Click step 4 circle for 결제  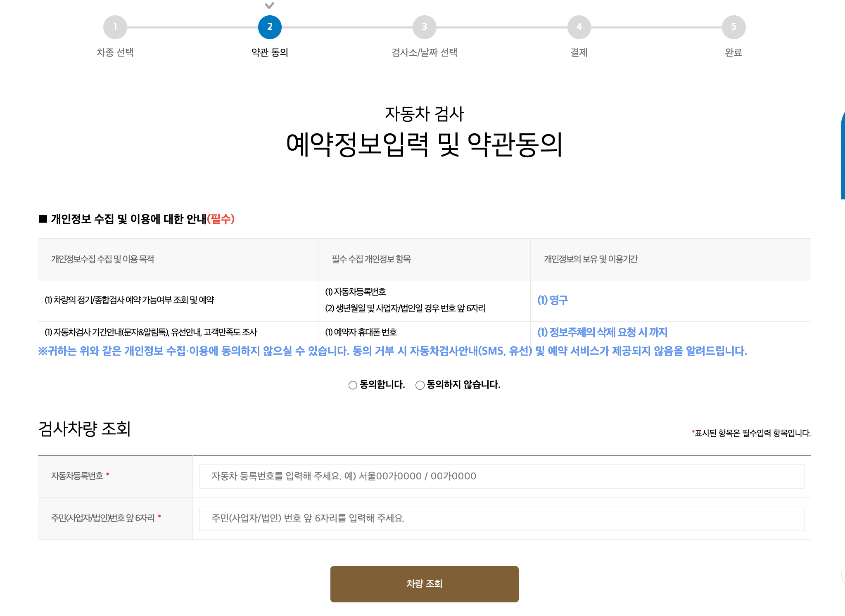(x=579, y=27)
